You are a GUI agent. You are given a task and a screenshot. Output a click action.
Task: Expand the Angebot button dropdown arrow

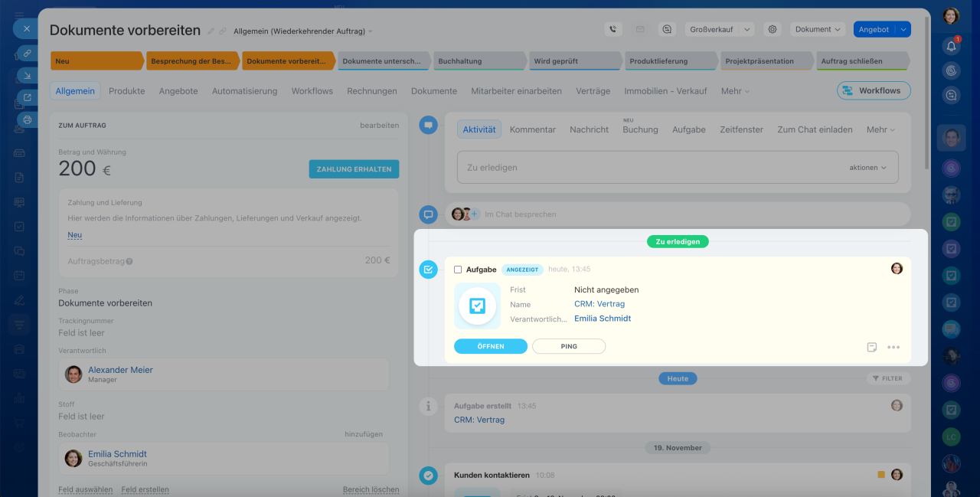click(903, 29)
